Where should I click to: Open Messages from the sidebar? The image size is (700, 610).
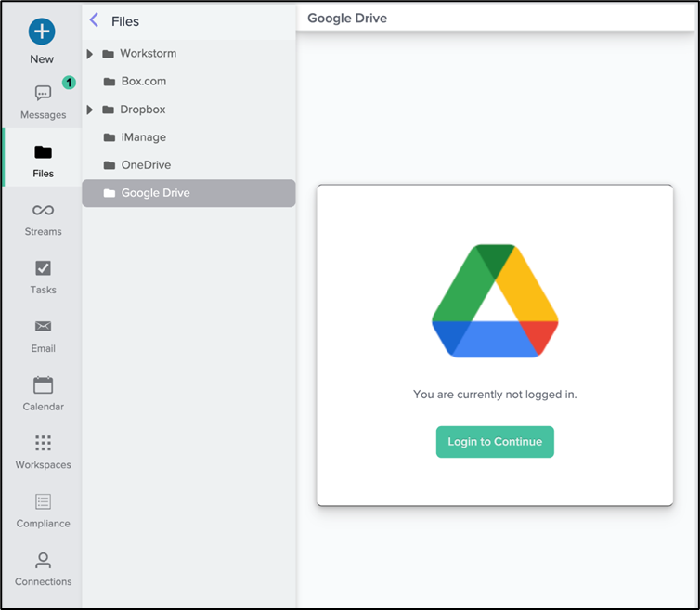44,102
